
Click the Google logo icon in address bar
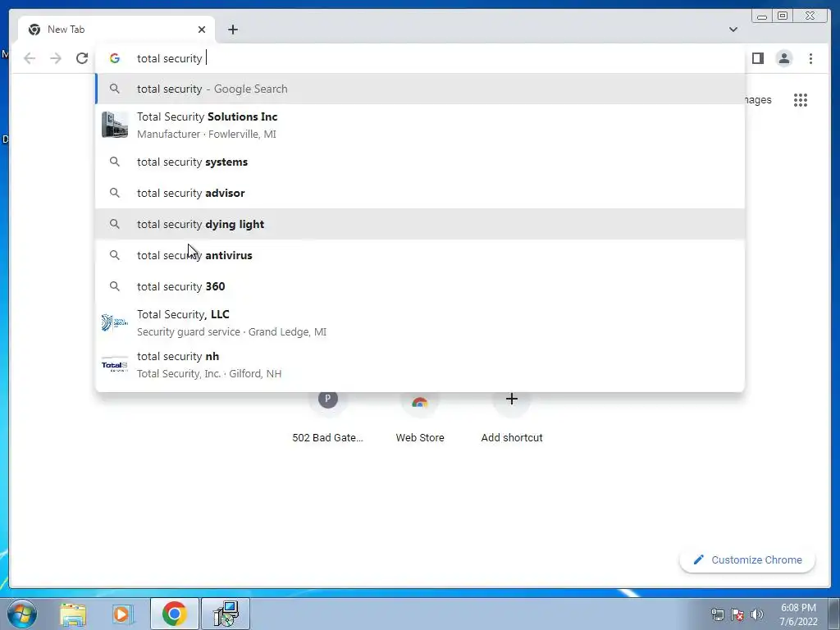[115, 58]
